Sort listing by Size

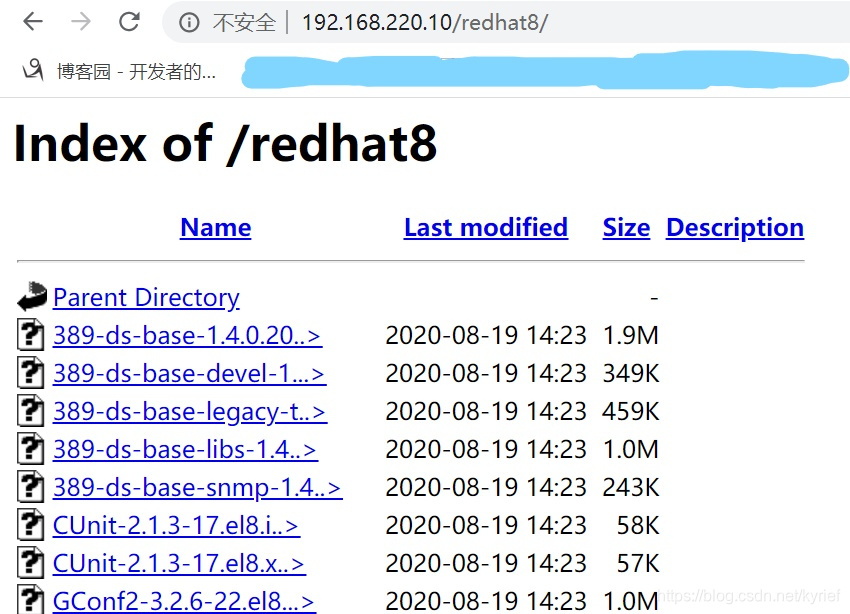[626, 228]
